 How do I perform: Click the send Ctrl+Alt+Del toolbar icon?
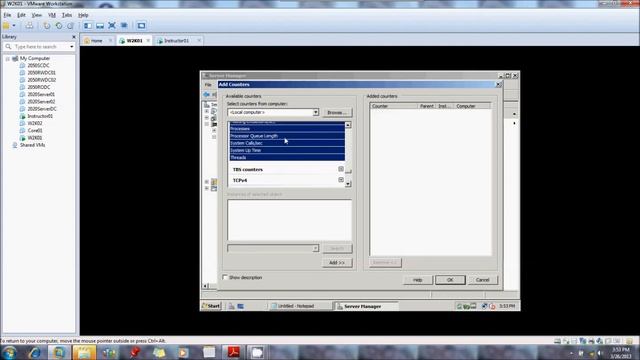point(29,26)
